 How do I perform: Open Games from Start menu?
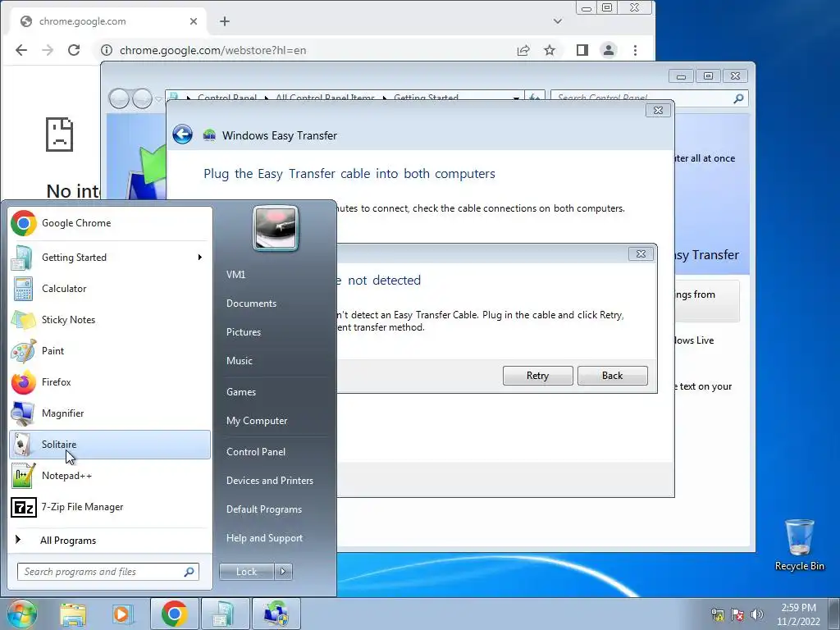[x=241, y=392]
